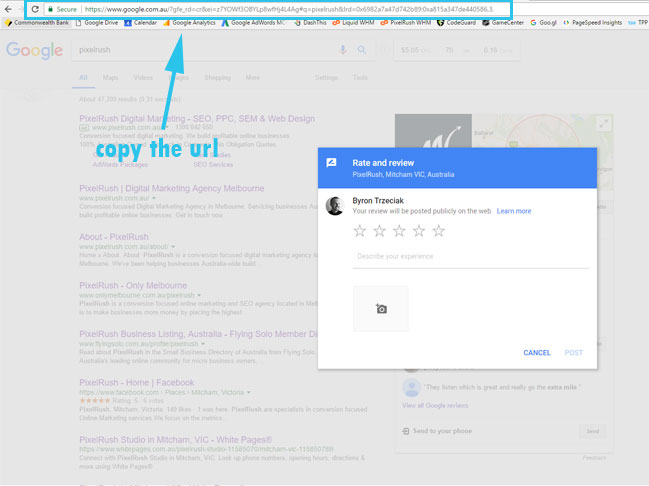Open PixelRush Studio White Pages result

pyautogui.click(x=175, y=440)
